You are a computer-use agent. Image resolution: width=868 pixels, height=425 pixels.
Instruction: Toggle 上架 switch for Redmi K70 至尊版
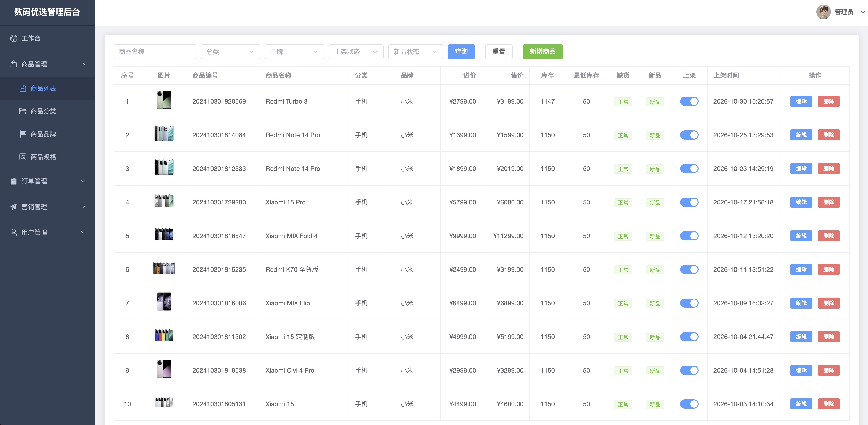tap(689, 270)
